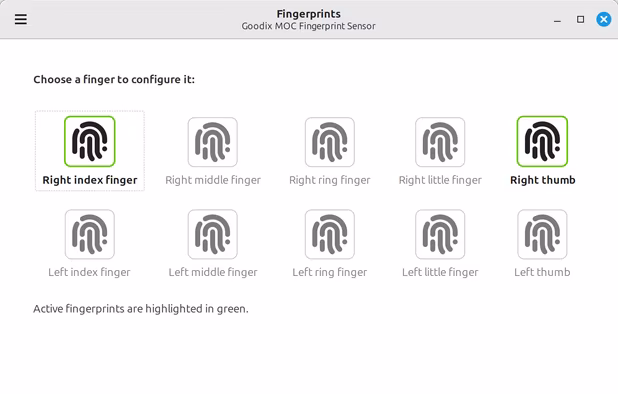Image resolution: width=618 pixels, height=394 pixels.
Task: Select the Right index finger fingerprint icon
Action: coord(90,141)
